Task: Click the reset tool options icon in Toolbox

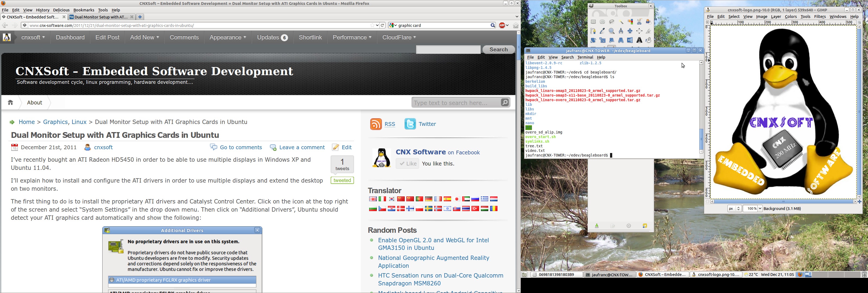Action: coord(645,226)
